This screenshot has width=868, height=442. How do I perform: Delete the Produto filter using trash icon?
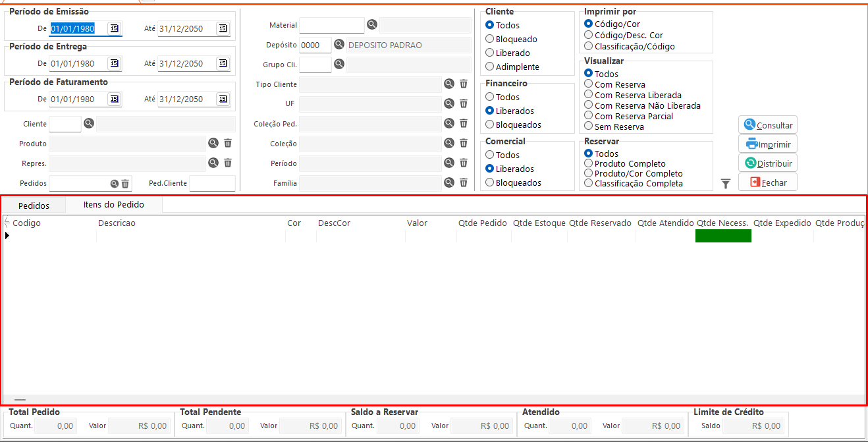click(228, 144)
